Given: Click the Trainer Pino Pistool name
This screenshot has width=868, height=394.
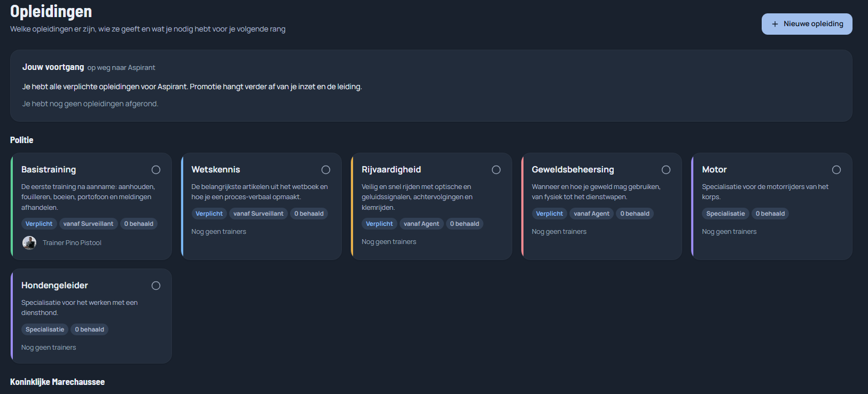Looking at the screenshot, I should 72,243.
